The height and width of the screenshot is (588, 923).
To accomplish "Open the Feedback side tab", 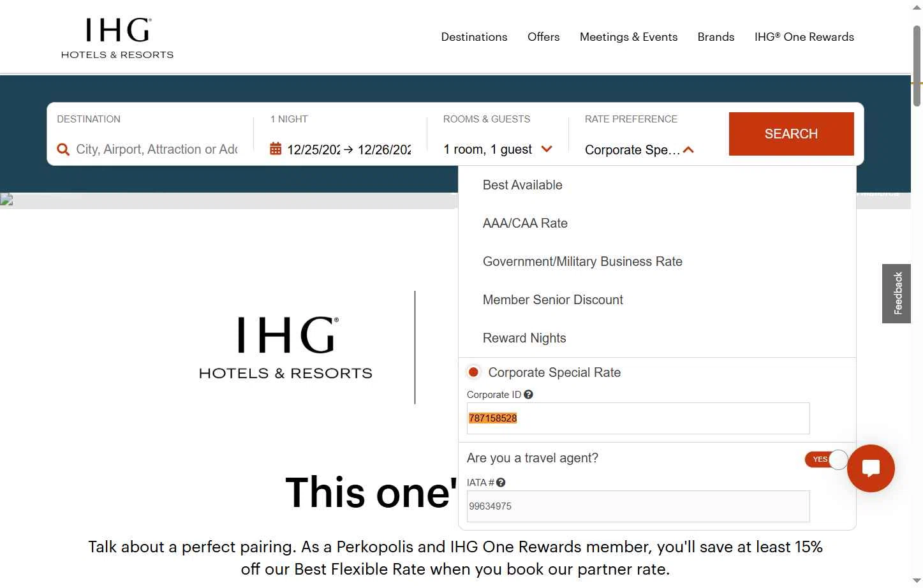I will [896, 293].
